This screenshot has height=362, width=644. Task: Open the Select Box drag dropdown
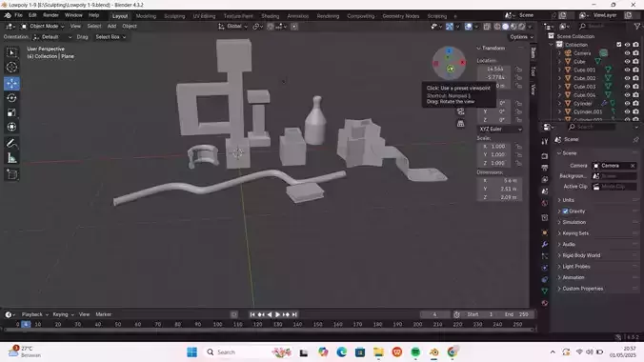pyautogui.click(x=111, y=37)
